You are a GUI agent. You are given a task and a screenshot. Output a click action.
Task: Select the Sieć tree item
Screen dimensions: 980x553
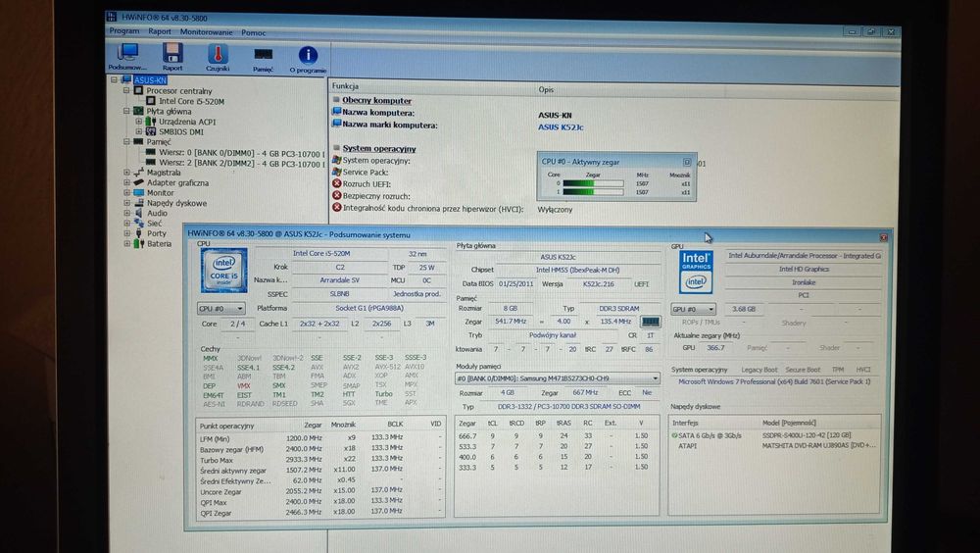click(x=154, y=223)
